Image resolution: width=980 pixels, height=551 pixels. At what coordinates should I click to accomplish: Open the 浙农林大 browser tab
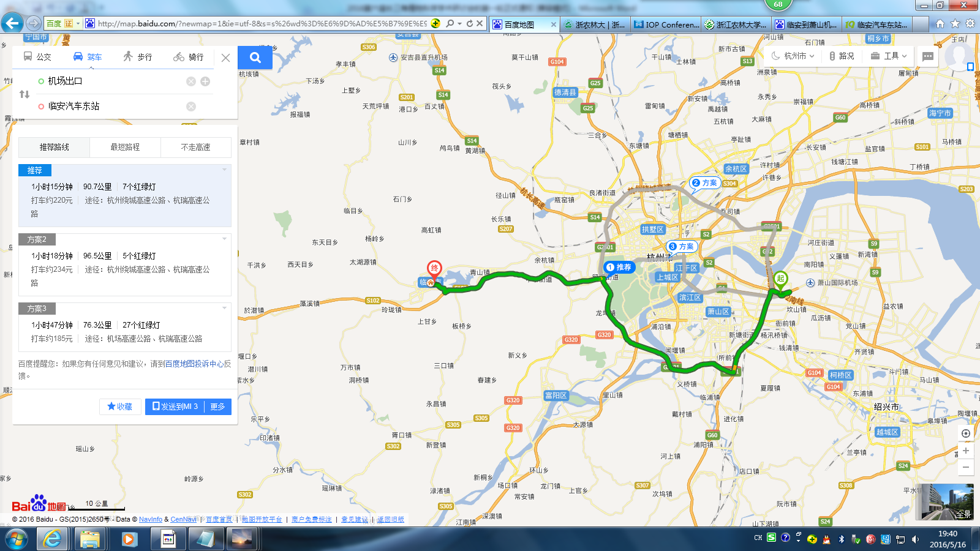click(x=594, y=24)
